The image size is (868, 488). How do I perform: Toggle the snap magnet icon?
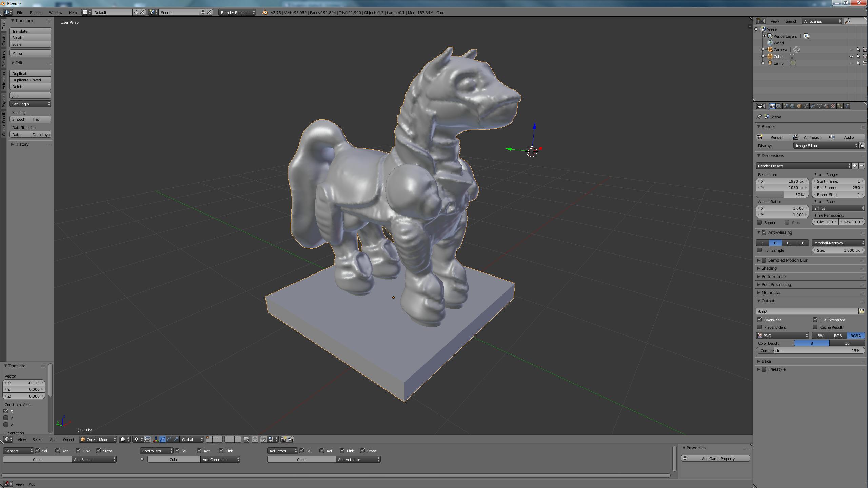tap(263, 439)
